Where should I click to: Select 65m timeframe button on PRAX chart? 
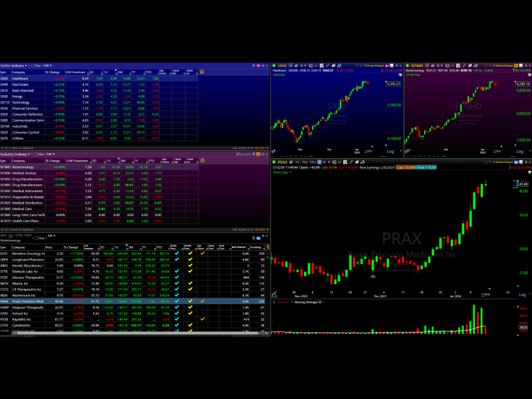[x=313, y=162]
